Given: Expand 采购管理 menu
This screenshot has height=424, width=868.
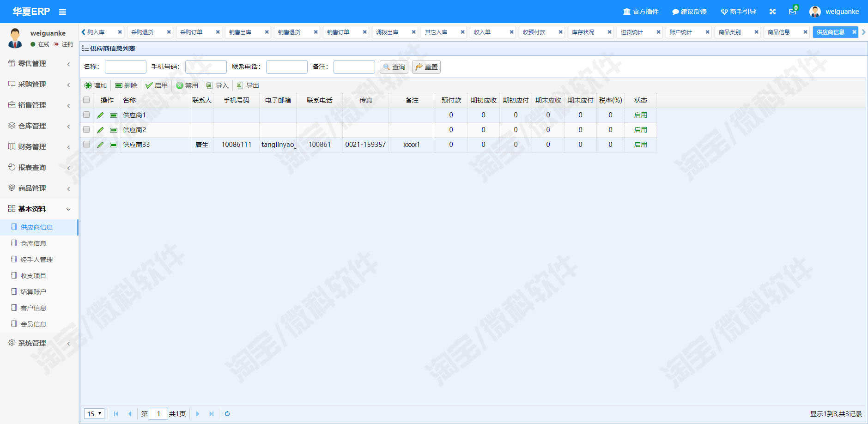Looking at the screenshot, I should (x=39, y=84).
